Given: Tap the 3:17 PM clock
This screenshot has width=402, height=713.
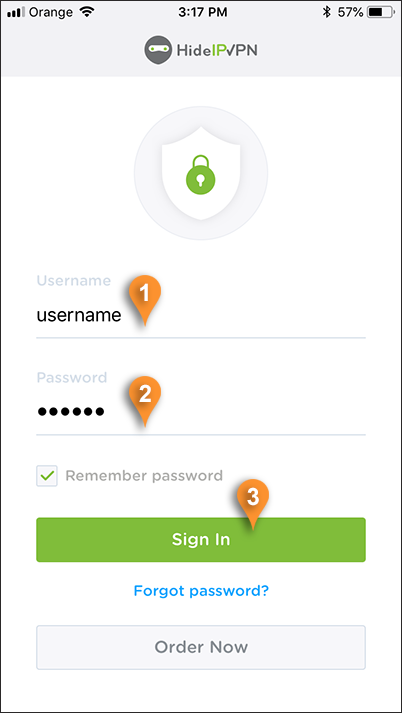Looking at the screenshot, I should (201, 13).
